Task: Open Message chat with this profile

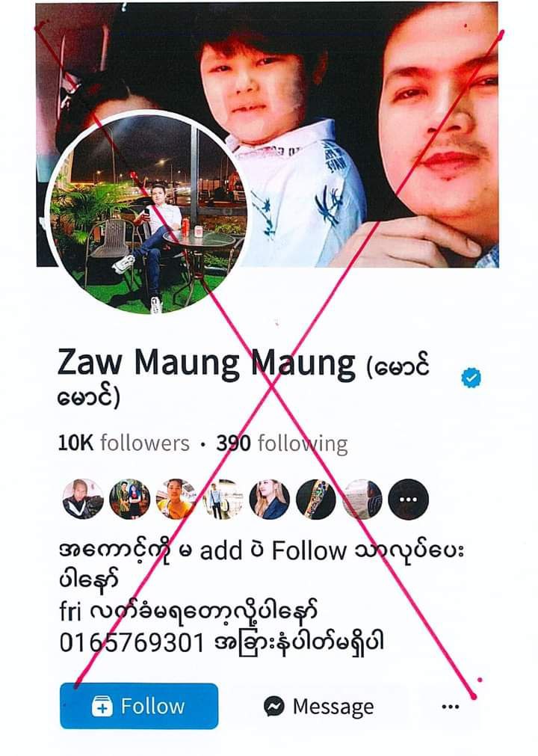Action: tap(318, 707)
